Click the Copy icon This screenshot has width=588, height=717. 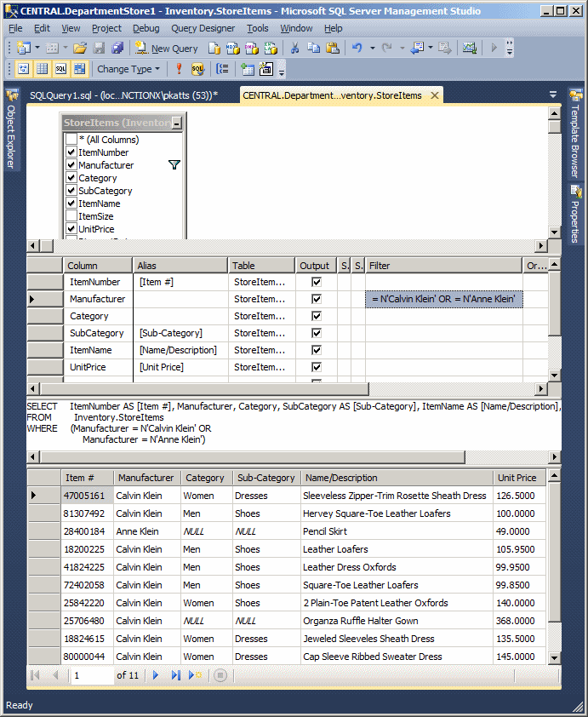pos(313,48)
